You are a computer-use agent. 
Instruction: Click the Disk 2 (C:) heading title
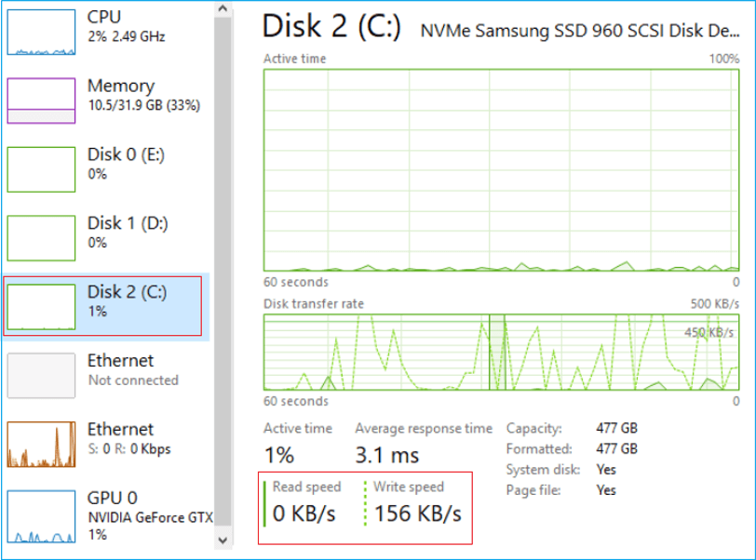[x=332, y=27]
